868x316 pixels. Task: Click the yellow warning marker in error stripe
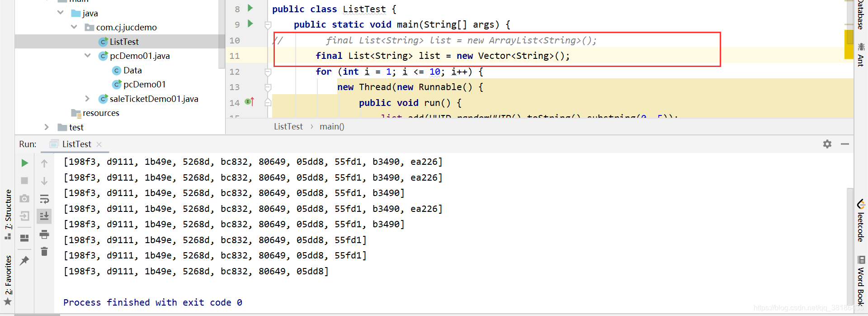tap(849, 44)
